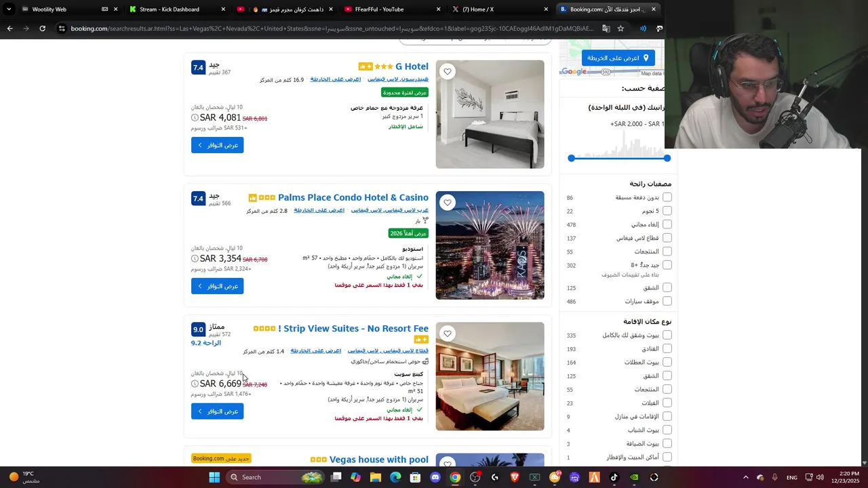Open NVIDIA app from the taskbar

(x=634, y=477)
